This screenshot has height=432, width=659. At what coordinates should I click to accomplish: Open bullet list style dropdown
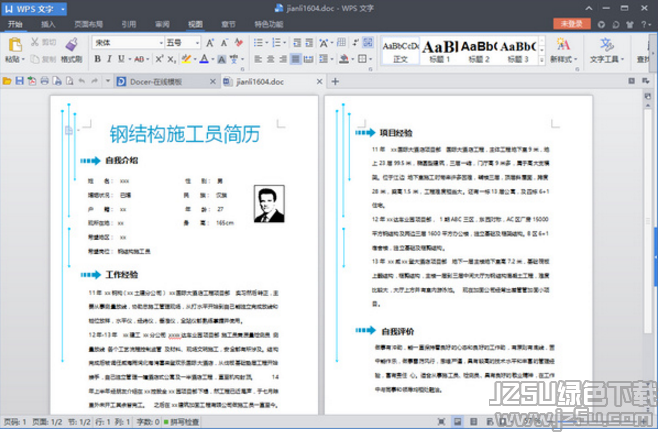(x=266, y=42)
